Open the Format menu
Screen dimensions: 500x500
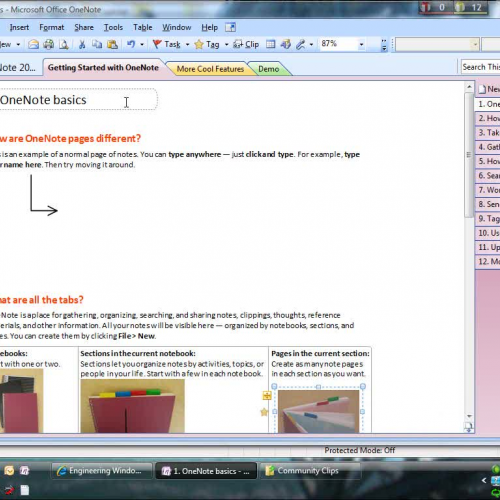52,27
